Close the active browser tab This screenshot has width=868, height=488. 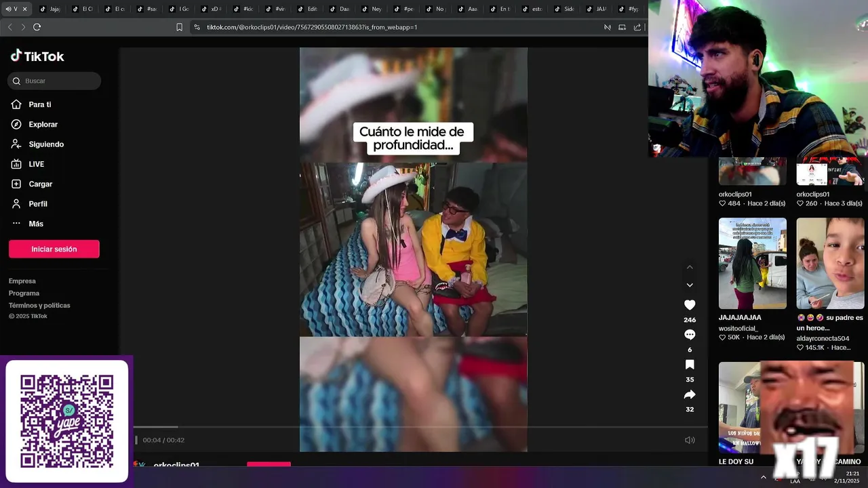24,9
